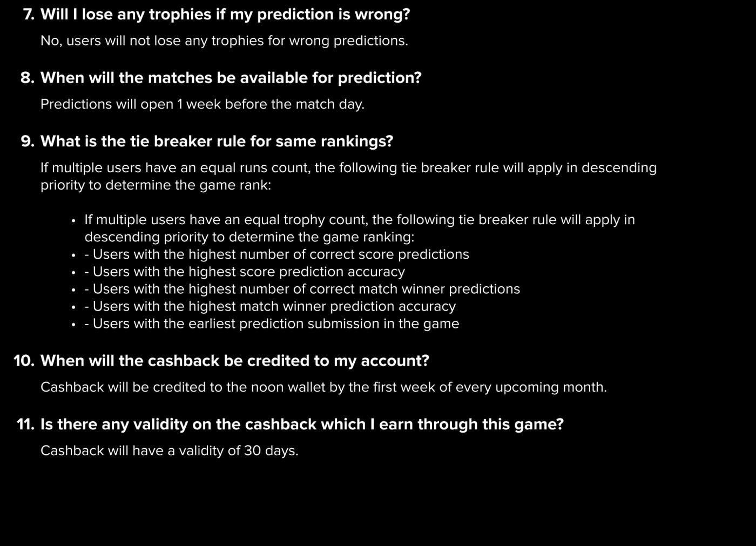Click the question about losing trophies

[225, 14]
